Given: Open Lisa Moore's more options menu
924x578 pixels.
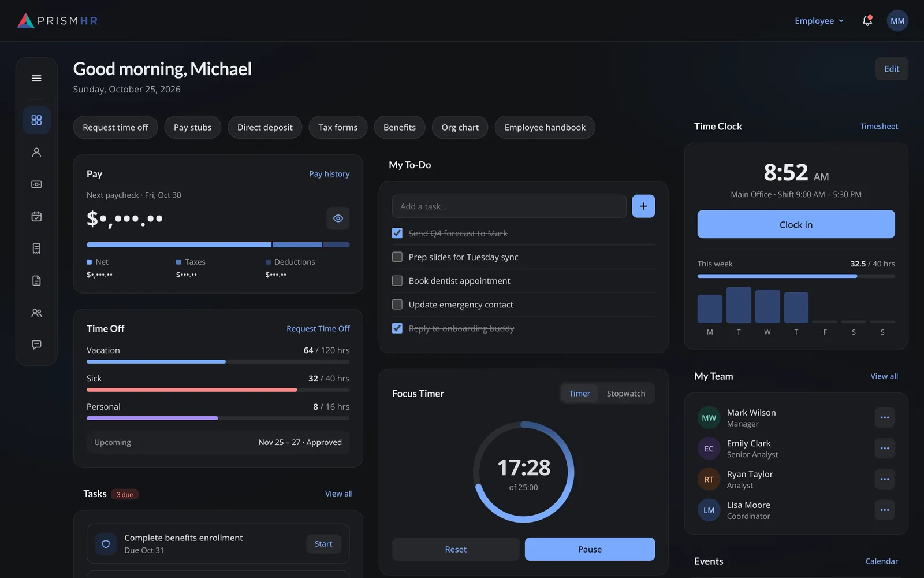Looking at the screenshot, I should coord(885,510).
